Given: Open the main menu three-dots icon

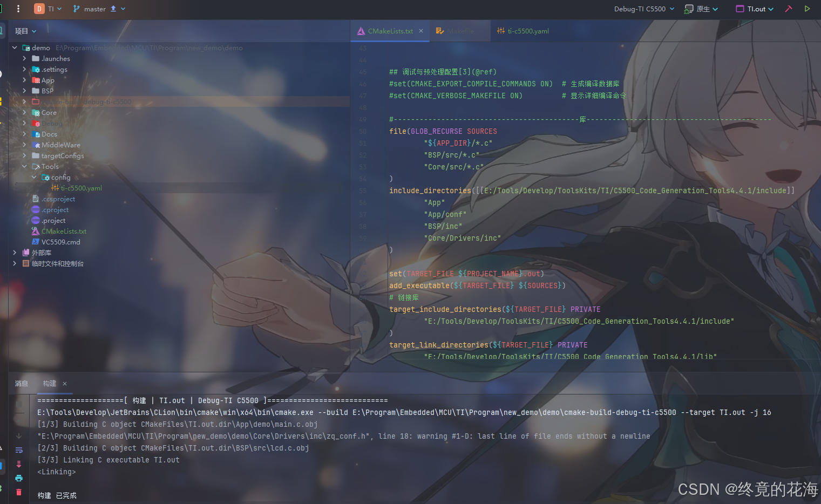Looking at the screenshot, I should [x=18, y=9].
